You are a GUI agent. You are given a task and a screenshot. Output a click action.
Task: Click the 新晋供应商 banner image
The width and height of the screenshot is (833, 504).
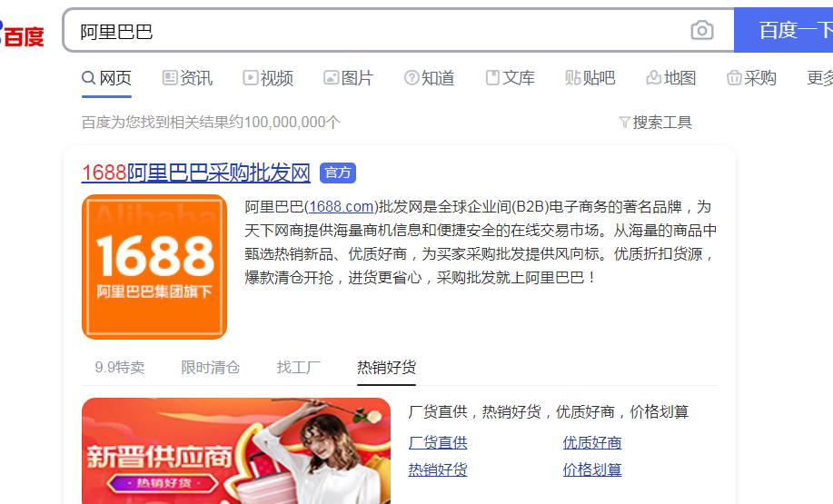[236, 451]
